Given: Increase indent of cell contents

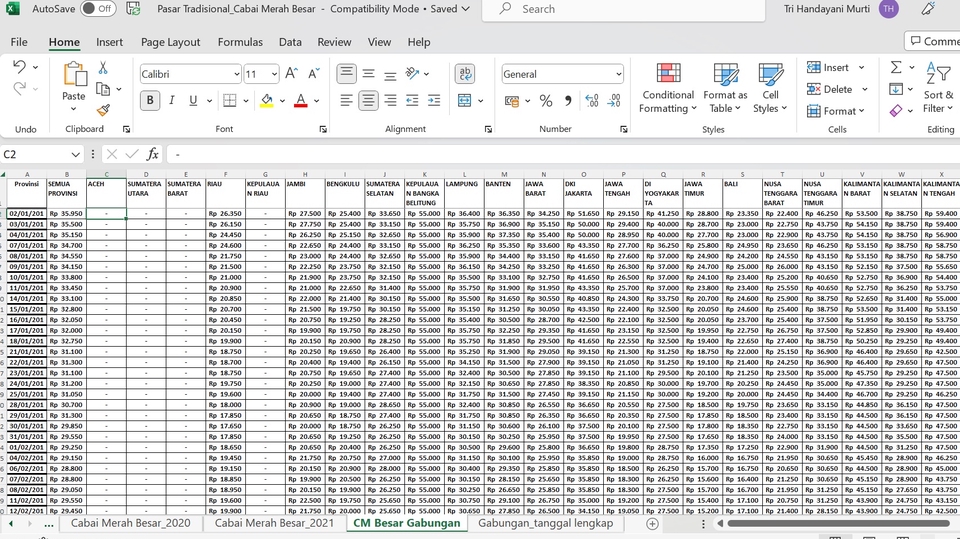Looking at the screenshot, I should (x=434, y=100).
